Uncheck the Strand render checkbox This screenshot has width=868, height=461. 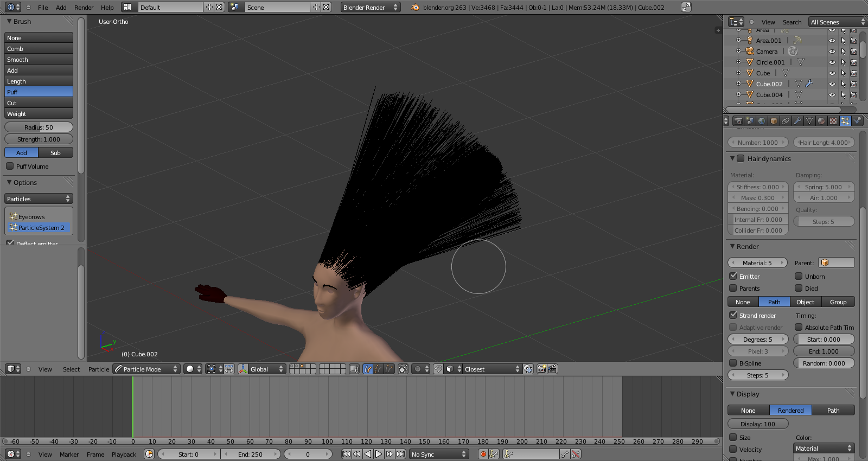(733, 315)
